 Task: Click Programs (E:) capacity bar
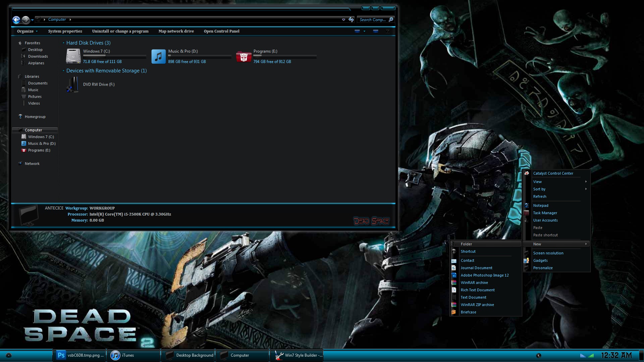click(285, 56)
